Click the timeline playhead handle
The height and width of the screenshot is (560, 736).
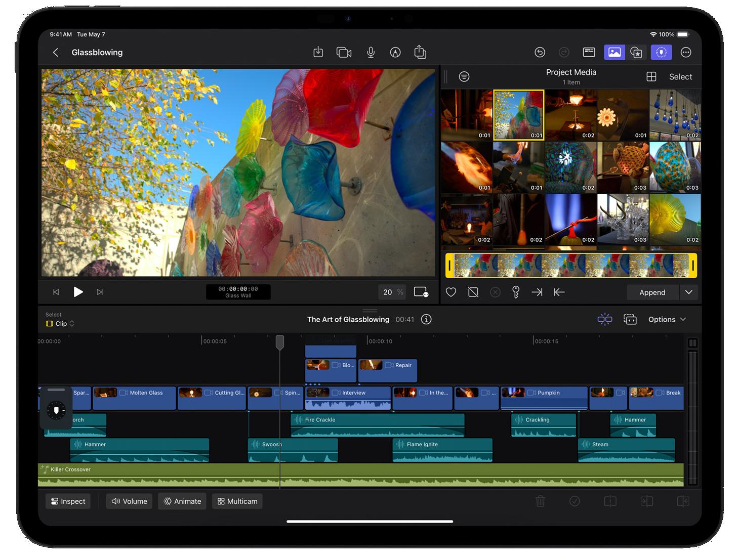tap(279, 342)
